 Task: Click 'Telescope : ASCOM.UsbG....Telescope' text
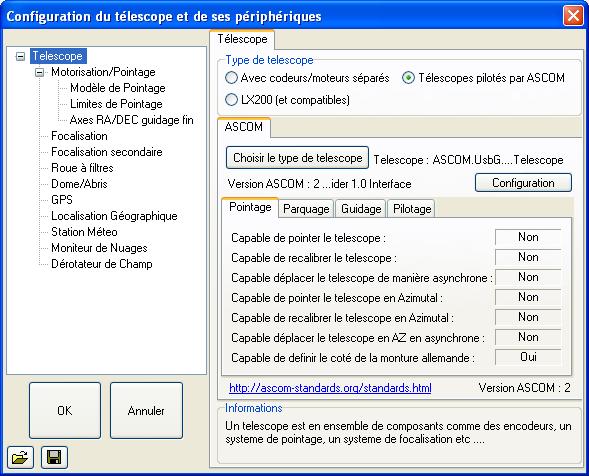468,160
